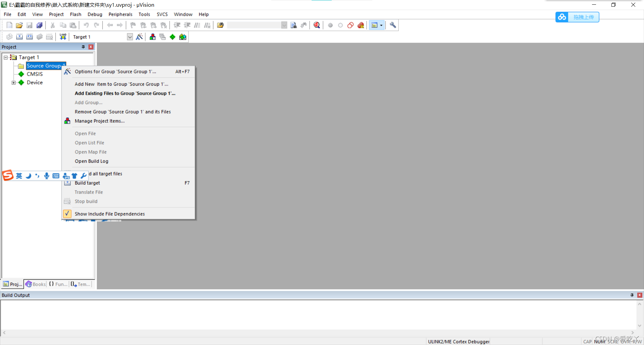Viewport: 644px width, 345px height.
Task: Open the find text combo box dropdown
Action: coord(284,25)
